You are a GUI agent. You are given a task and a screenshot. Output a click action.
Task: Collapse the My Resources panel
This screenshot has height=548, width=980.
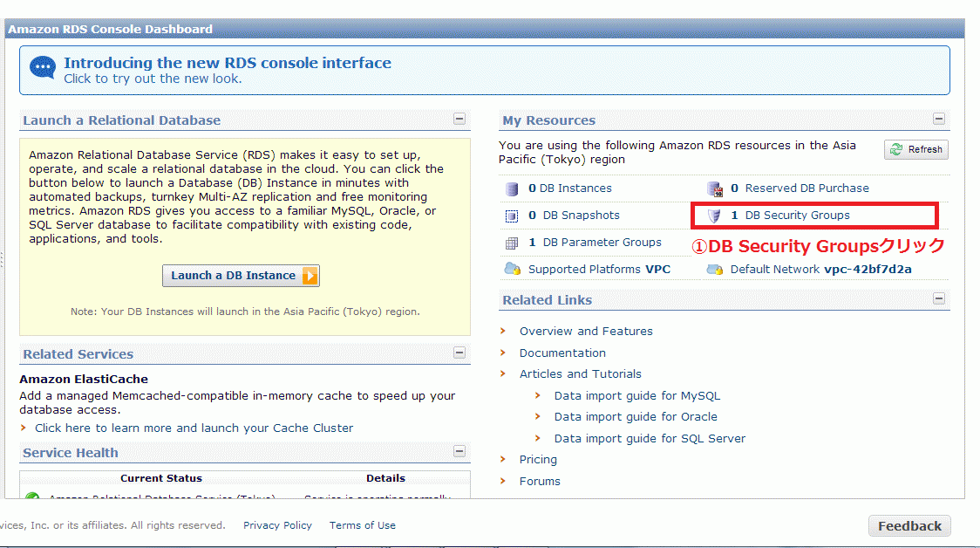pos(939,119)
